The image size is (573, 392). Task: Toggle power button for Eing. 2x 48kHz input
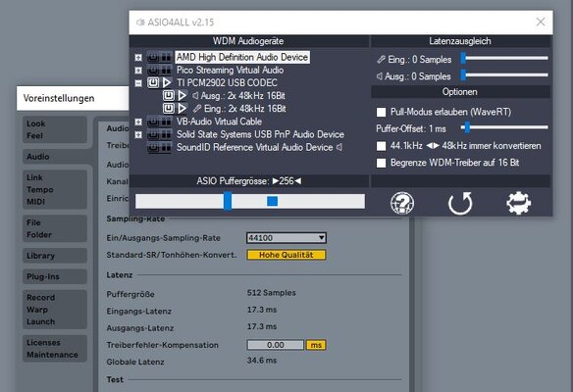coord(169,109)
